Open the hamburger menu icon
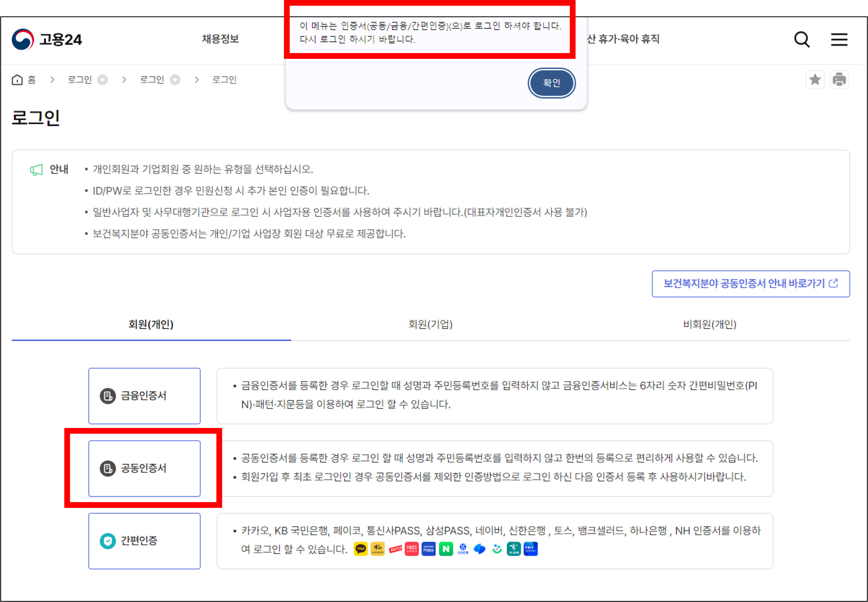 click(x=839, y=40)
